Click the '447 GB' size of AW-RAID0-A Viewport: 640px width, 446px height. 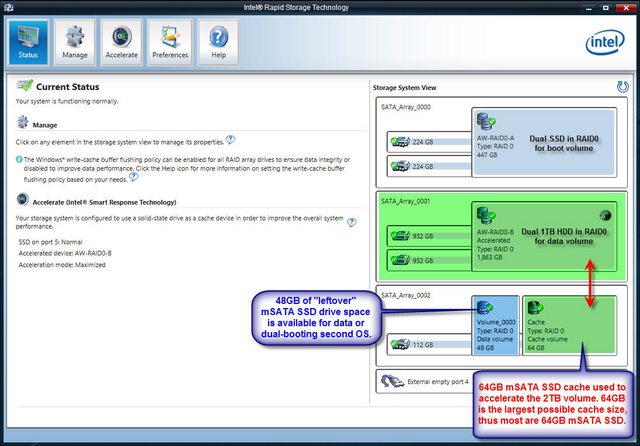pyautogui.click(x=487, y=155)
